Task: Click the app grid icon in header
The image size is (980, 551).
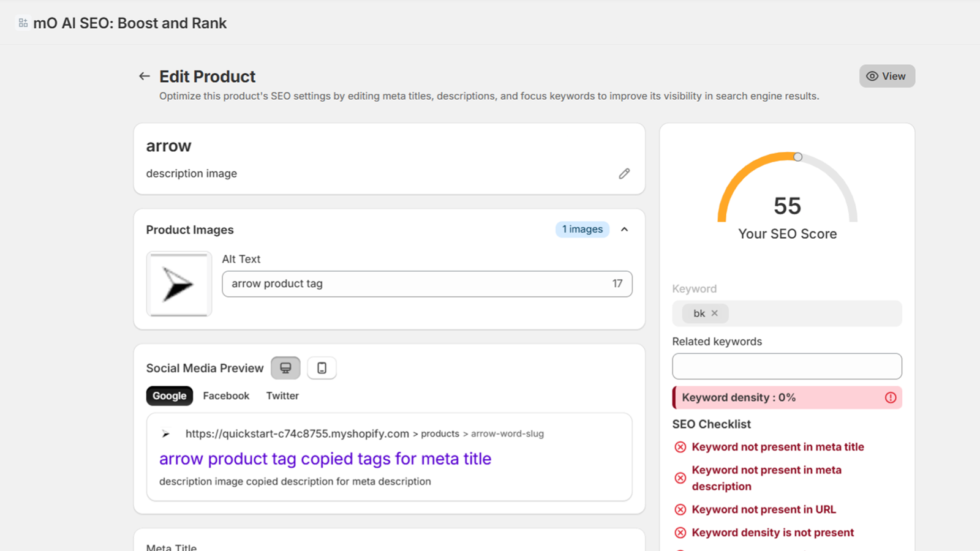Action: point(23,23)
